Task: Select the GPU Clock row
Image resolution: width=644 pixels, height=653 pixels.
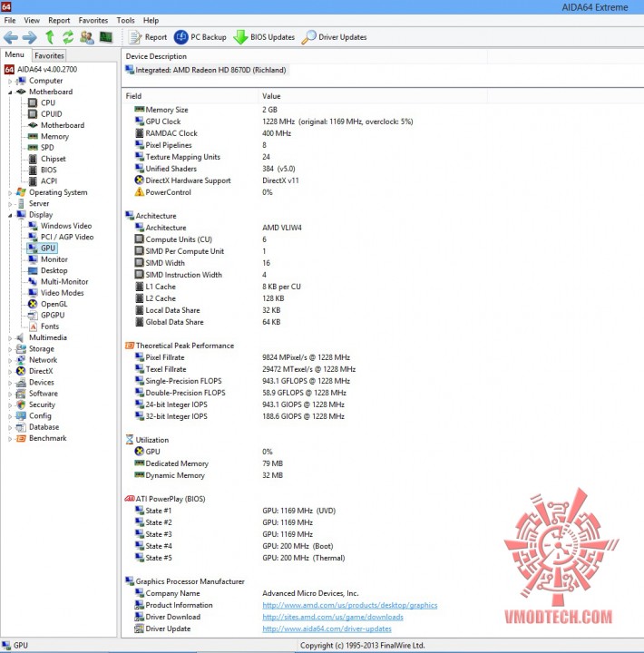Action: [274, 122]
